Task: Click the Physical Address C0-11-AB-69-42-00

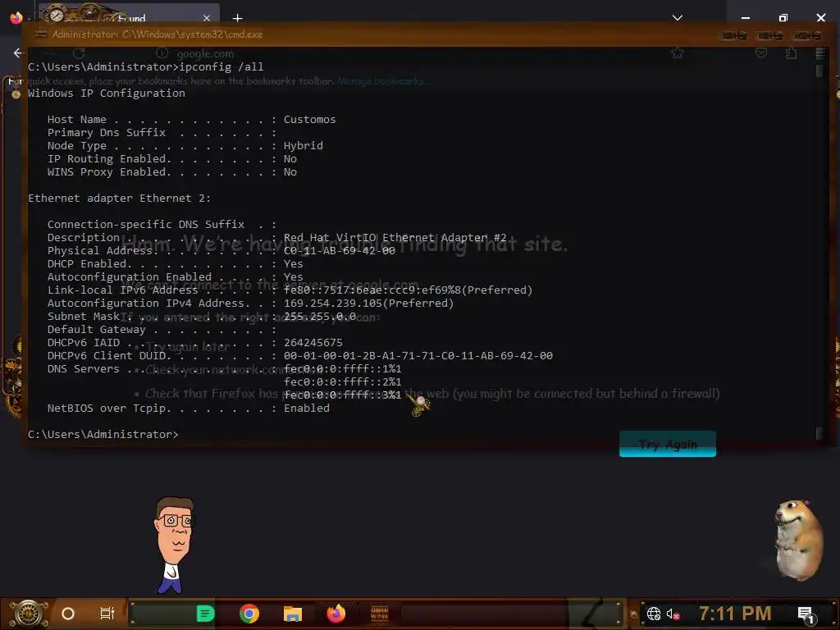Action: tap(339, 251)
